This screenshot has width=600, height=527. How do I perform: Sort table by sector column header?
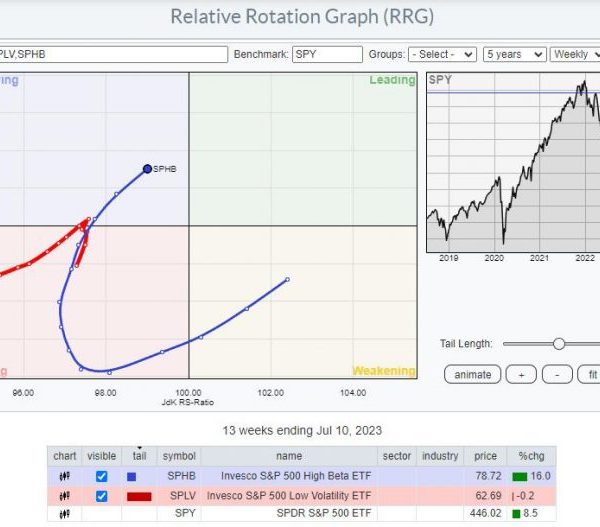tap(397, 456)
